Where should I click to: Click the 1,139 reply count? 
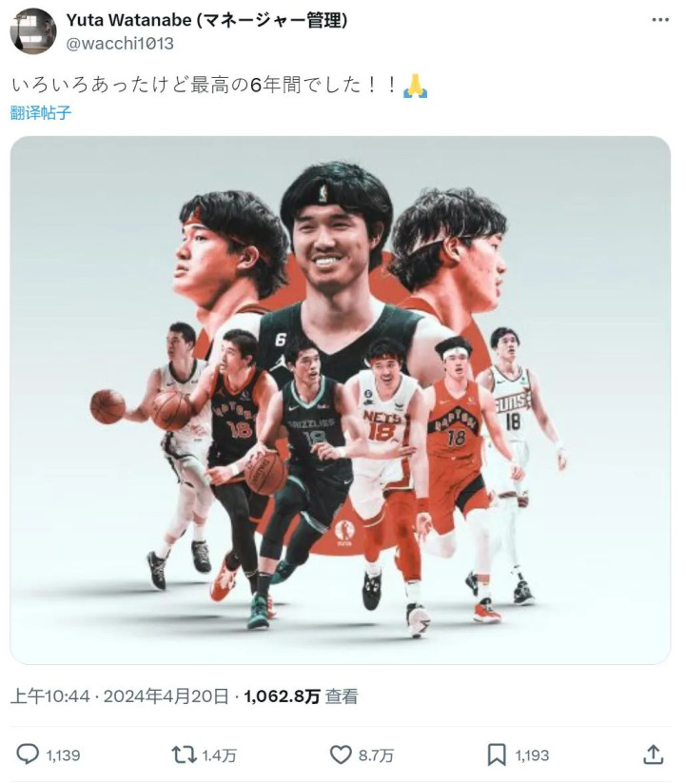(x=64, y=755)
